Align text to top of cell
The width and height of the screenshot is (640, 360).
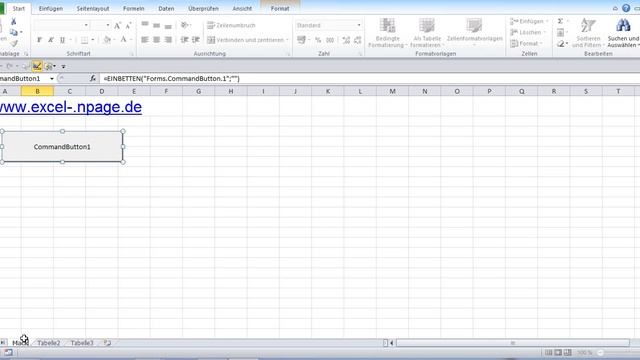pos(145,25)
